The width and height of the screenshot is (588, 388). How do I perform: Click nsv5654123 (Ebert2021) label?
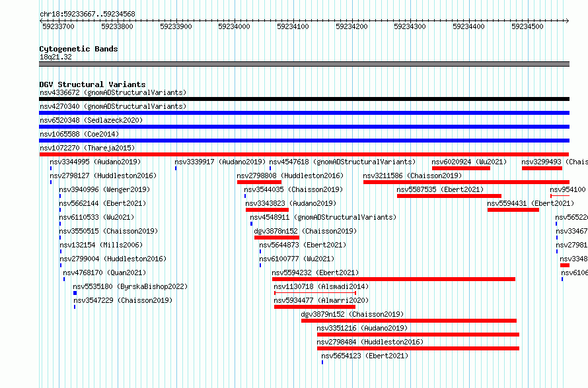tap(365, 356)
